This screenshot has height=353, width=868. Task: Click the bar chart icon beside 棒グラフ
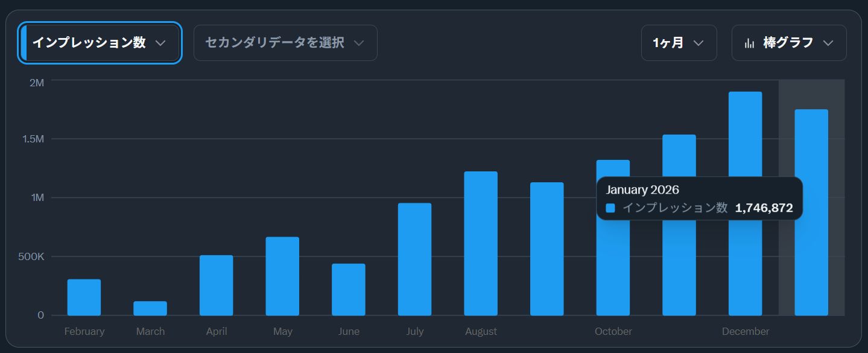[750, 43]
